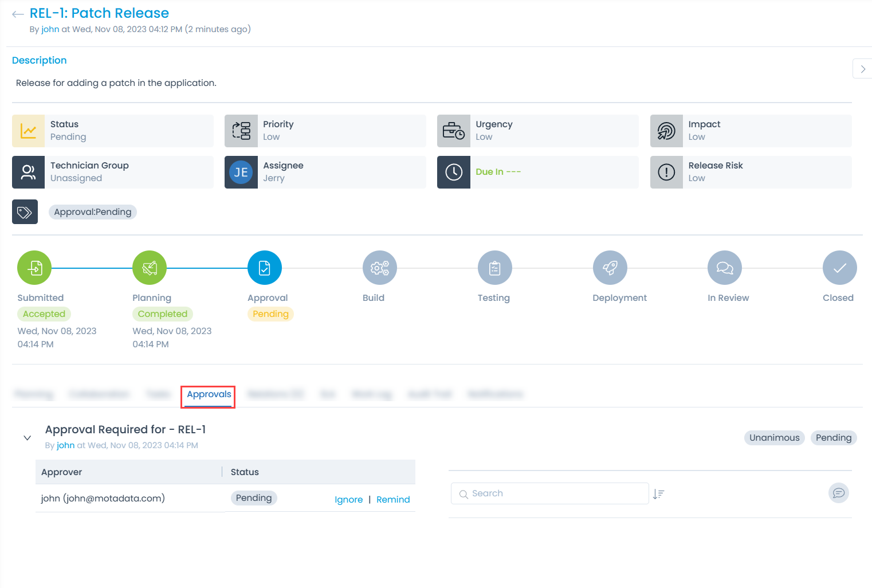
Task: Expand the right side panel chevron
Action: 862,69
